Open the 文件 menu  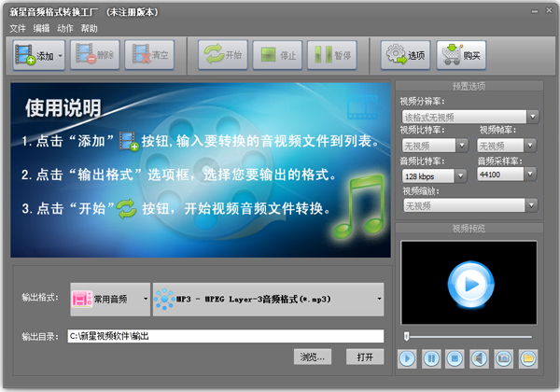click(x=18, y=28)
